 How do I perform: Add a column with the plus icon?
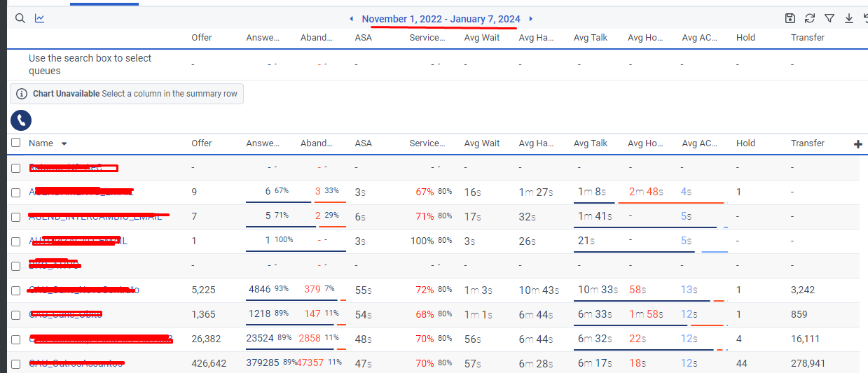[x=858, y=144]
